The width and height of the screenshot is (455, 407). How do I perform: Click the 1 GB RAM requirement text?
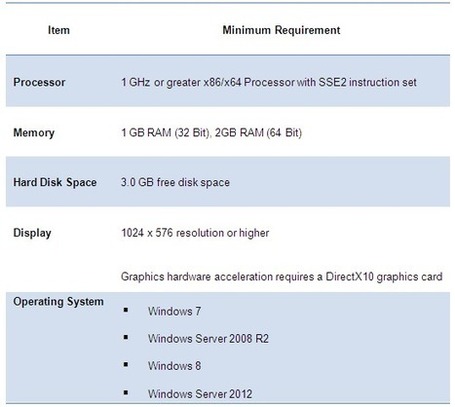pos(211,133)
